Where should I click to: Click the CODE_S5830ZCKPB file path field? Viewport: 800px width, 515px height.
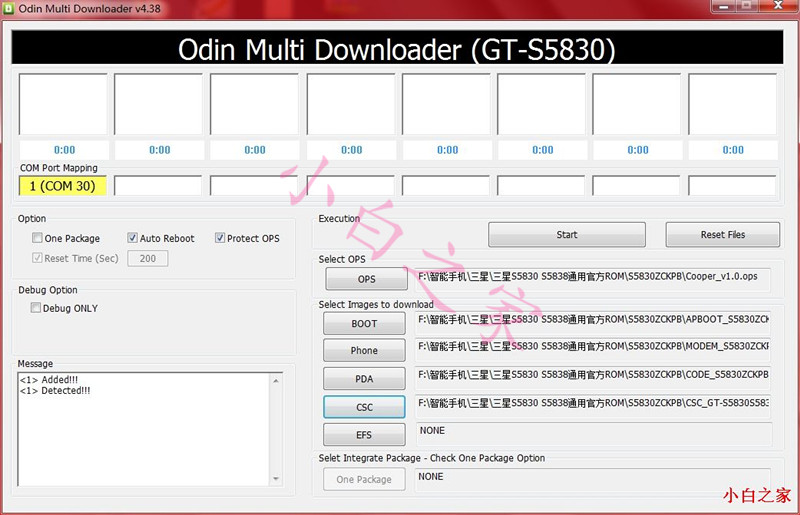(x=592, y=378)
